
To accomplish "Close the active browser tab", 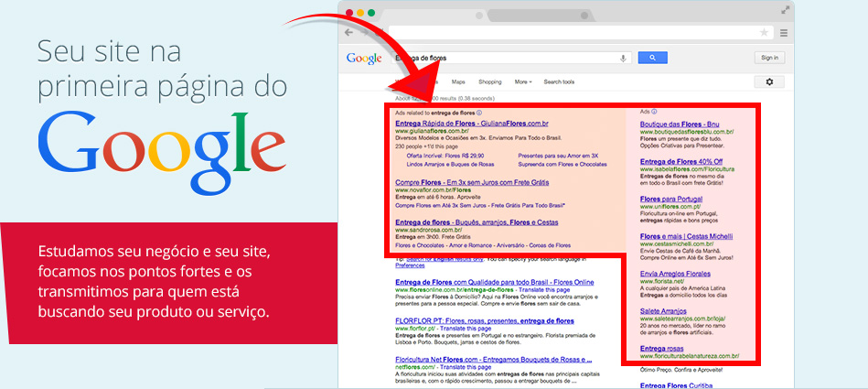I will tap(479, 16).
